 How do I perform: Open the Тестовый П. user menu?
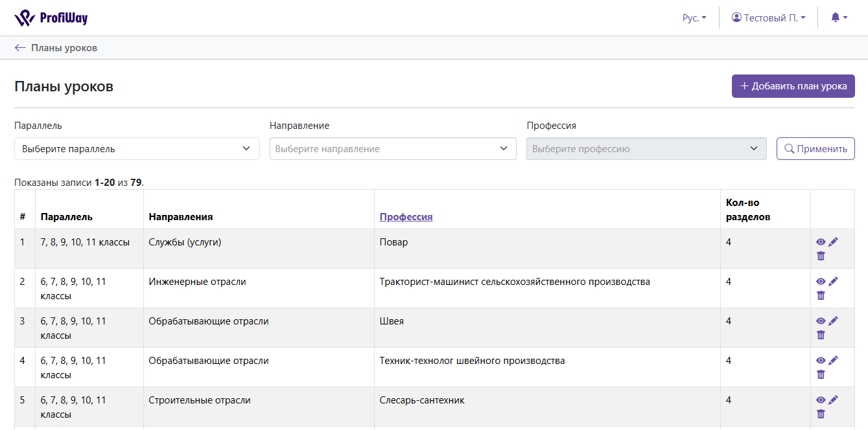[x=769, y=18]
